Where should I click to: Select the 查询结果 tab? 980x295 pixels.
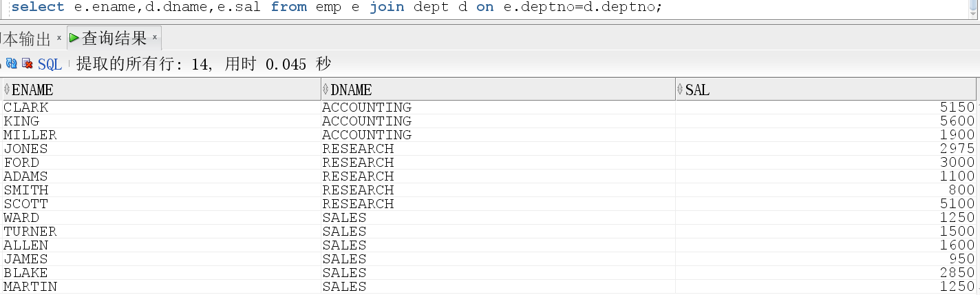pos(114,38)
